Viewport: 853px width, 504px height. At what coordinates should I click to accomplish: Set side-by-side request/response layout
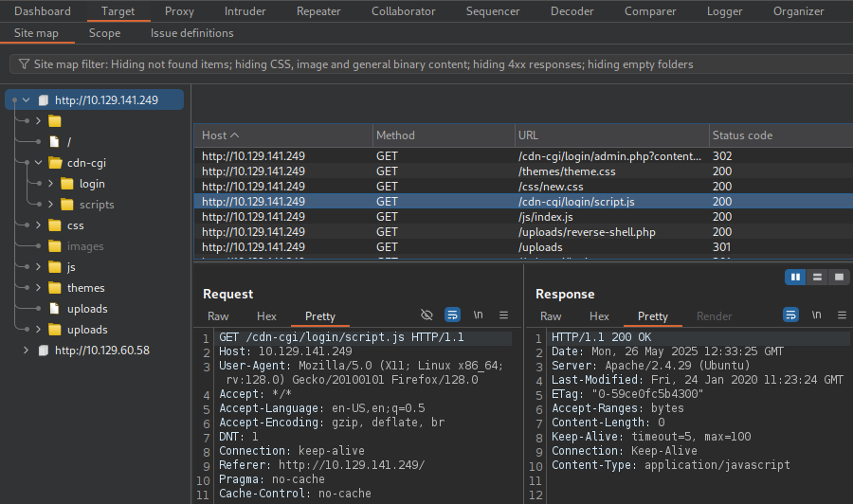[x=795, y=278]
